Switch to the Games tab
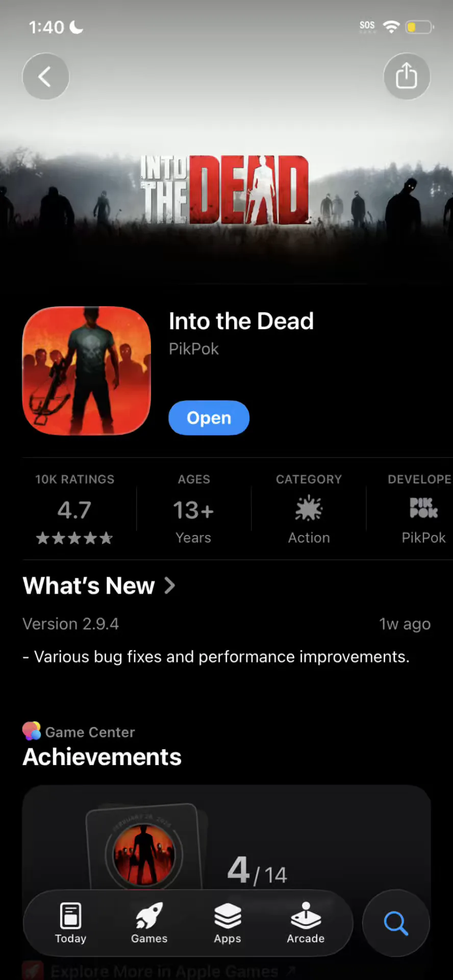 pyautogui.click(x=149, y=923)
